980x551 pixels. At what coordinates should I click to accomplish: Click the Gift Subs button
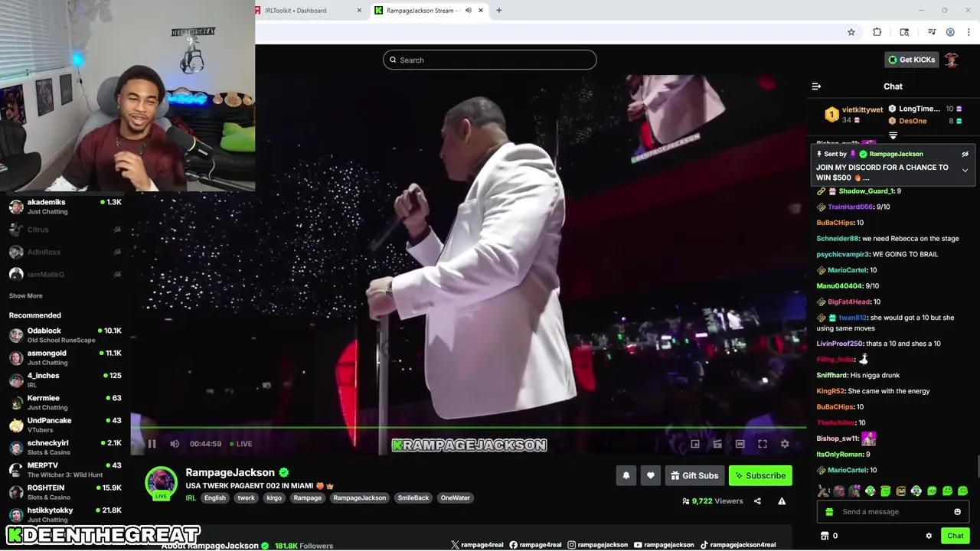pos(694,475)
